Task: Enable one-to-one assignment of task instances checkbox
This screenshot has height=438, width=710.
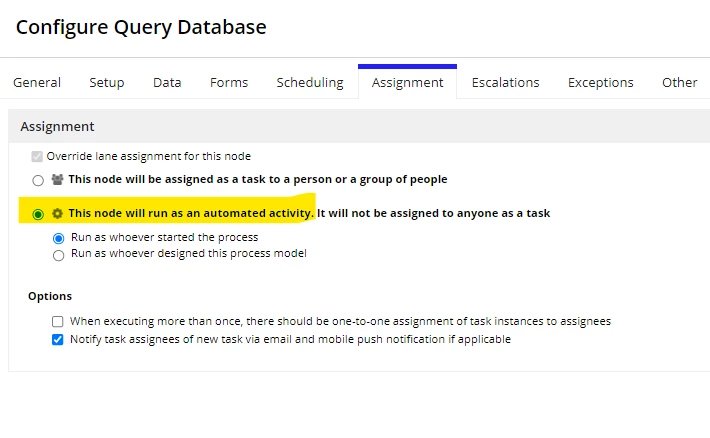Action: 58,322
